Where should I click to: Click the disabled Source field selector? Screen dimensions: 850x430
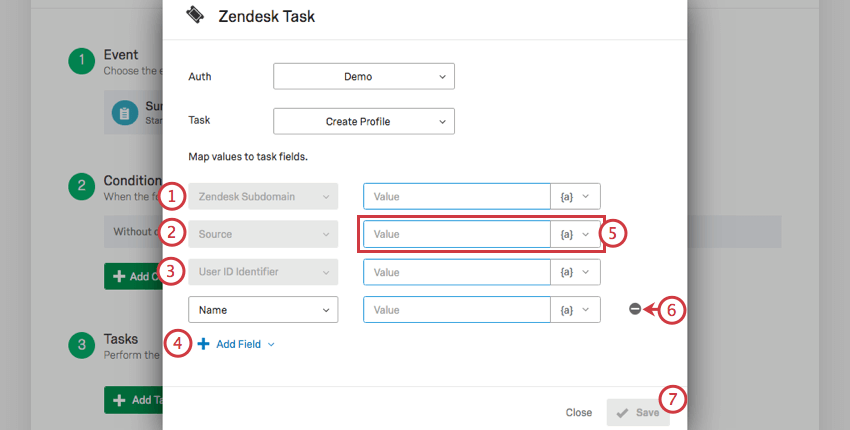point(263,234)
